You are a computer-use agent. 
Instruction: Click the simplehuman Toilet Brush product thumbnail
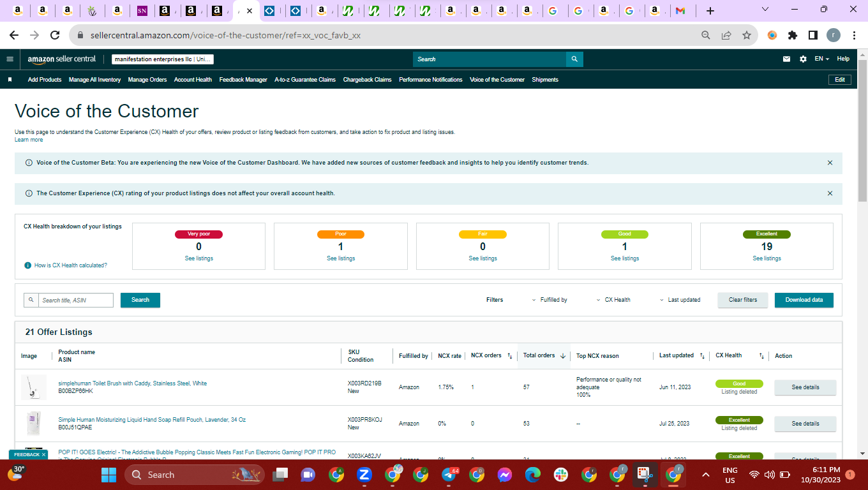[x=34, y=387]
